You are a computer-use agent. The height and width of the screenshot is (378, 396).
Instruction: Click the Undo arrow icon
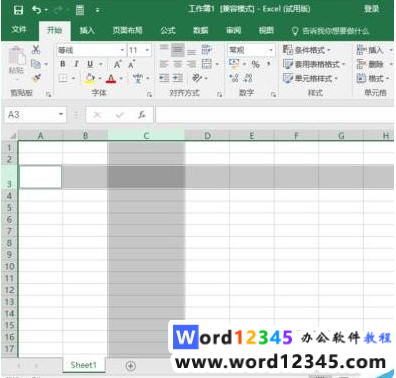click(37, 10)
